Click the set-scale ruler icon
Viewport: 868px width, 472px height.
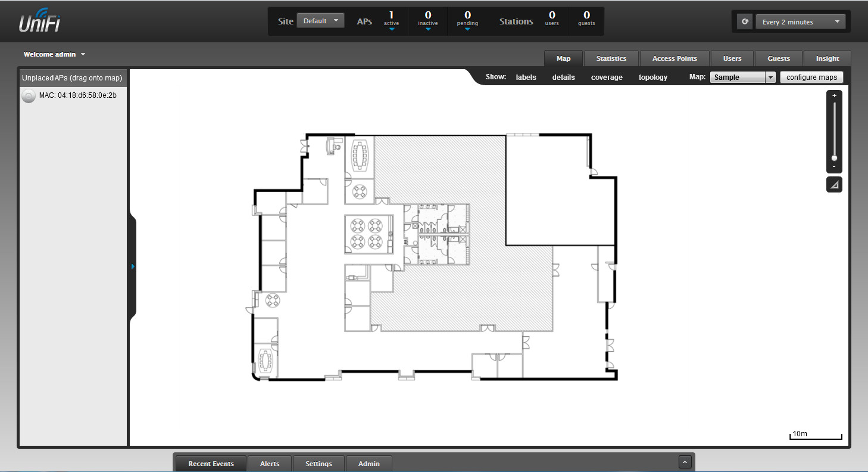834,185
